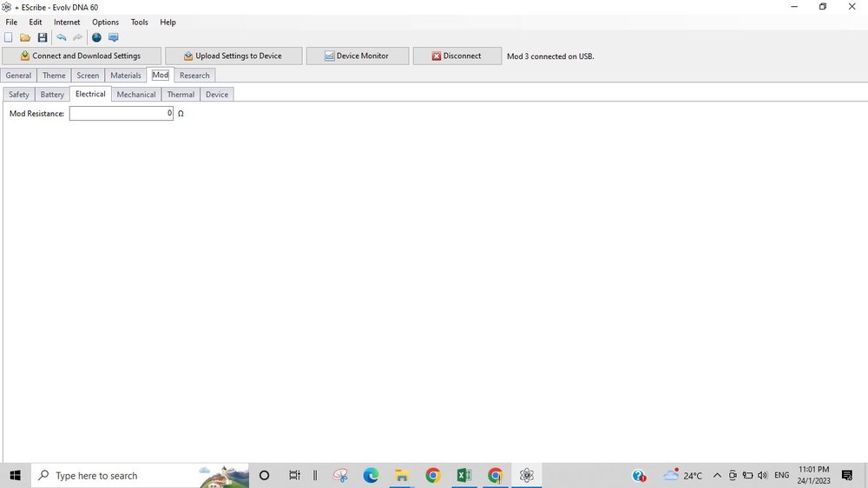This screenshot has width=868, height=488.
Task: Click the globe internet icon in toolbar
Action: (96, 37)
